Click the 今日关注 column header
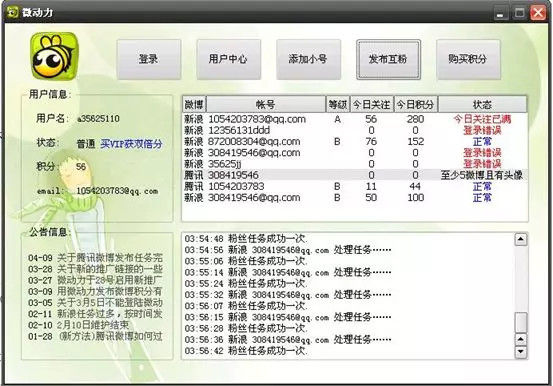 (x=371, y=104)
